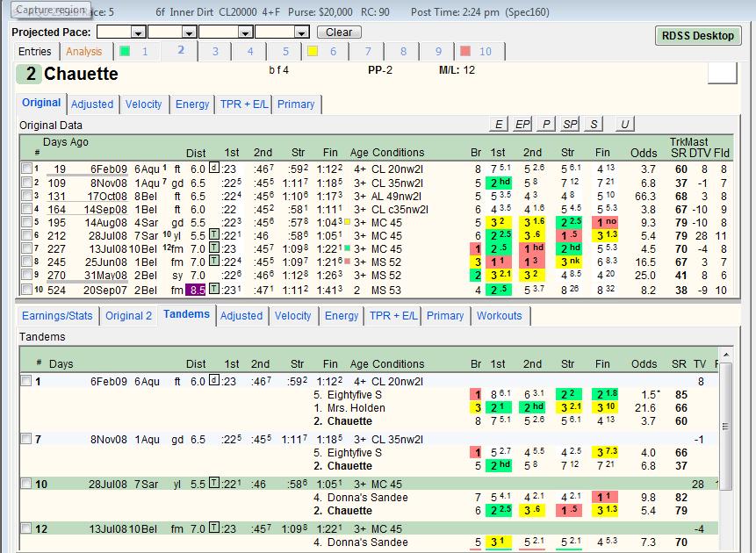756x553 pixels.
Task: Click the EP running style button
Action: [x=522, y=124]
